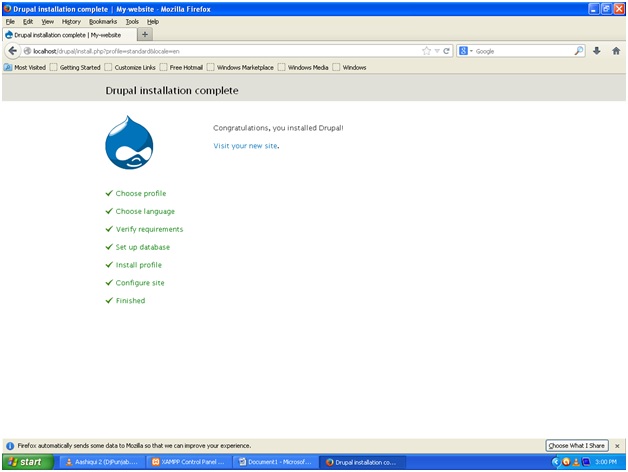Open the Getting Started bookmark
Image resolution: width=628 pixels, height=472 pixels.
click(75, 67)
